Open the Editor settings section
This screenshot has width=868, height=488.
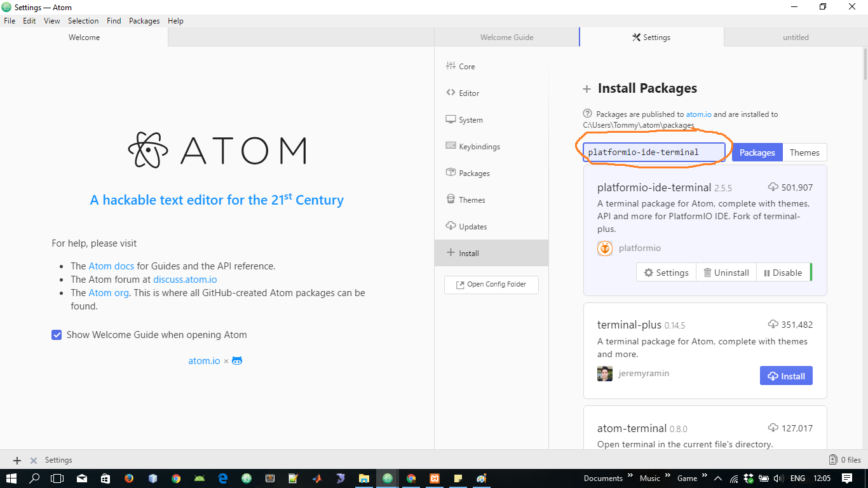[x=468, y=93]
